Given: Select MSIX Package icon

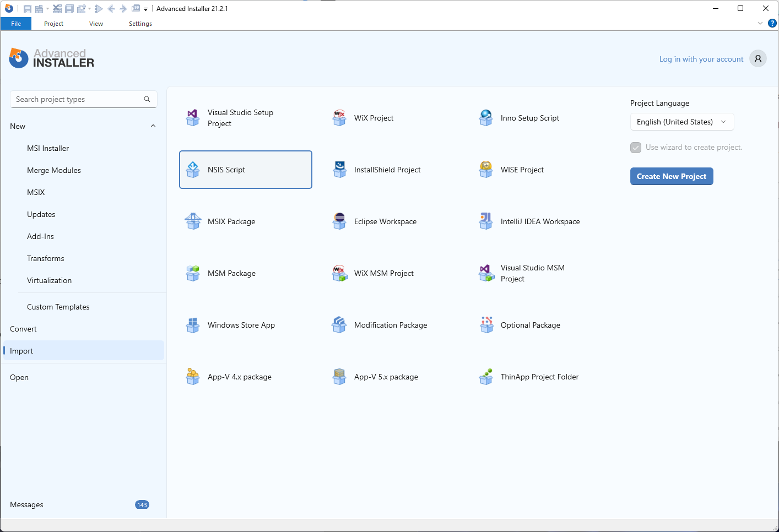Looking at the screenshot, I should point(193,221).
